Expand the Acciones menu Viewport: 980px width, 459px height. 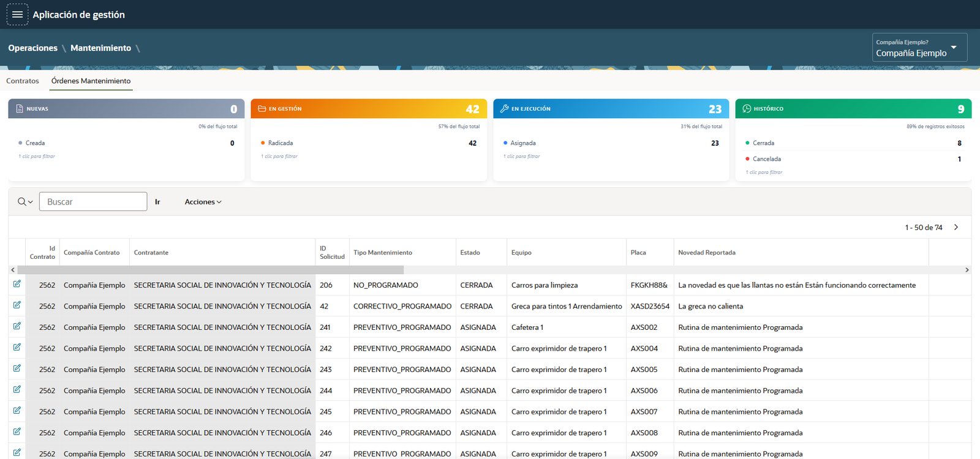click(203, 202)
